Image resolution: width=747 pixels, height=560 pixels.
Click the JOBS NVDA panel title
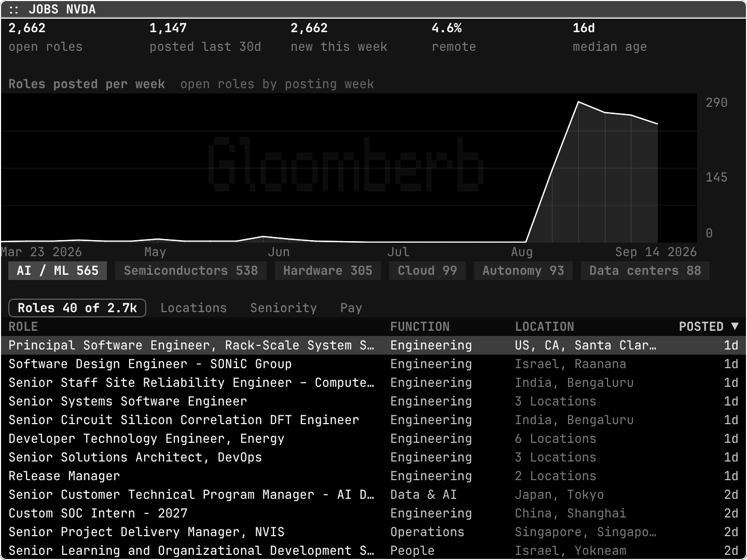62,9
